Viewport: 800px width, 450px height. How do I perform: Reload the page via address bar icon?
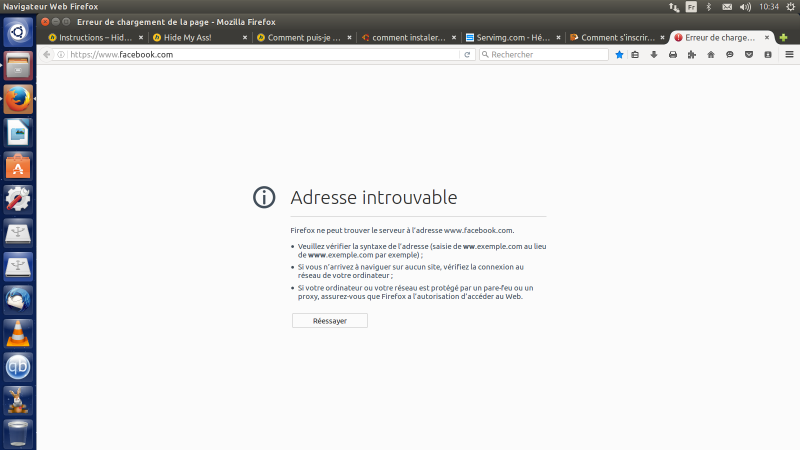467,55
